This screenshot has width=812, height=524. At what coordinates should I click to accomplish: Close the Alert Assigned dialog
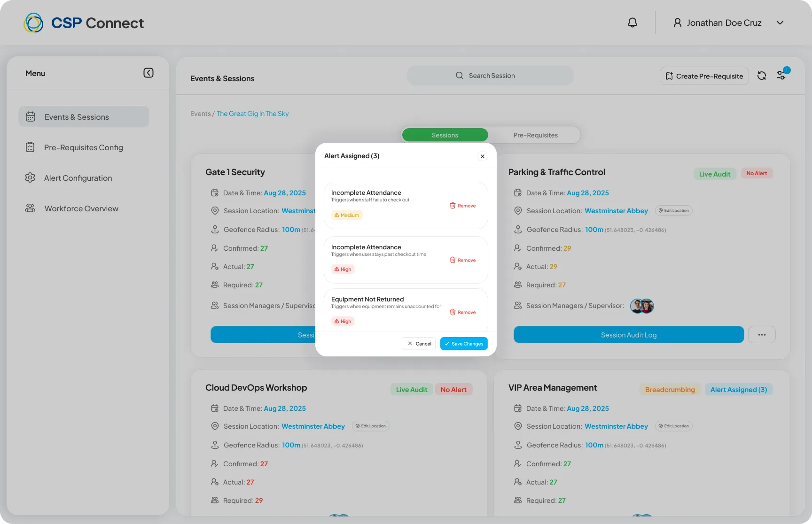[482, 156]
